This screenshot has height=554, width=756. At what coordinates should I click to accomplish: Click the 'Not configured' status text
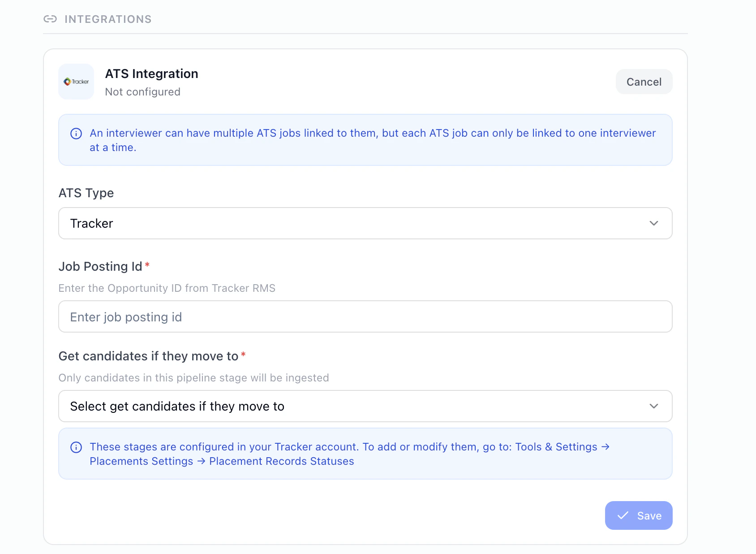(x=142, y=92)
